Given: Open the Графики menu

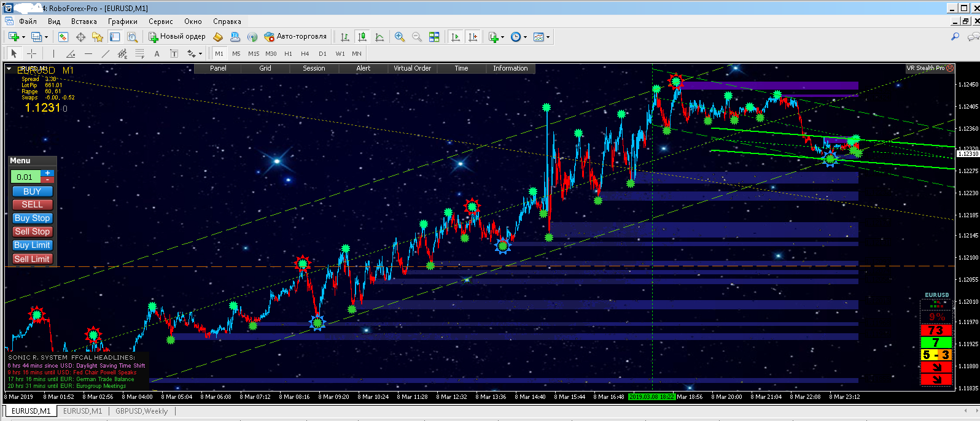Looking at the screenshot, I should coord(123,21).
